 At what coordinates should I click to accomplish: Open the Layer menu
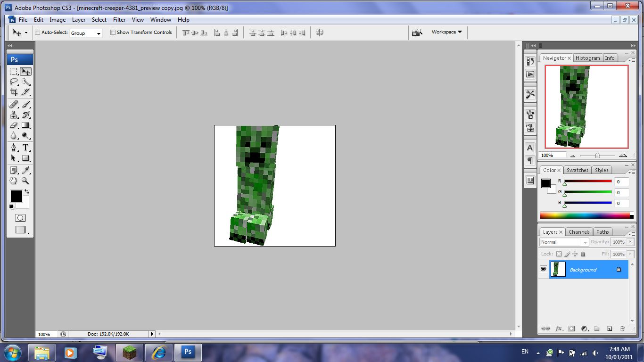(79, 20)
